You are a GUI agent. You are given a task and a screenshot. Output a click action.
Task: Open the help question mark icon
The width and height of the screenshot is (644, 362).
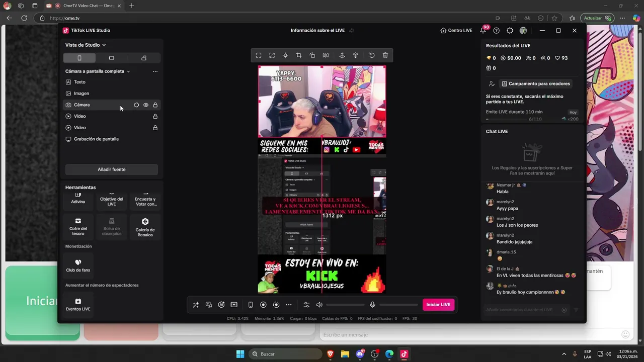[497, 31]
